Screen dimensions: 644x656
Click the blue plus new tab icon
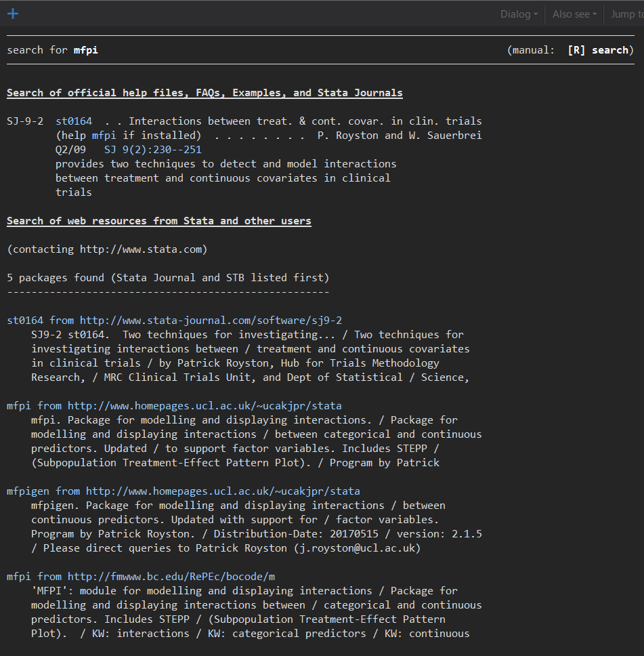coord(13,14)
